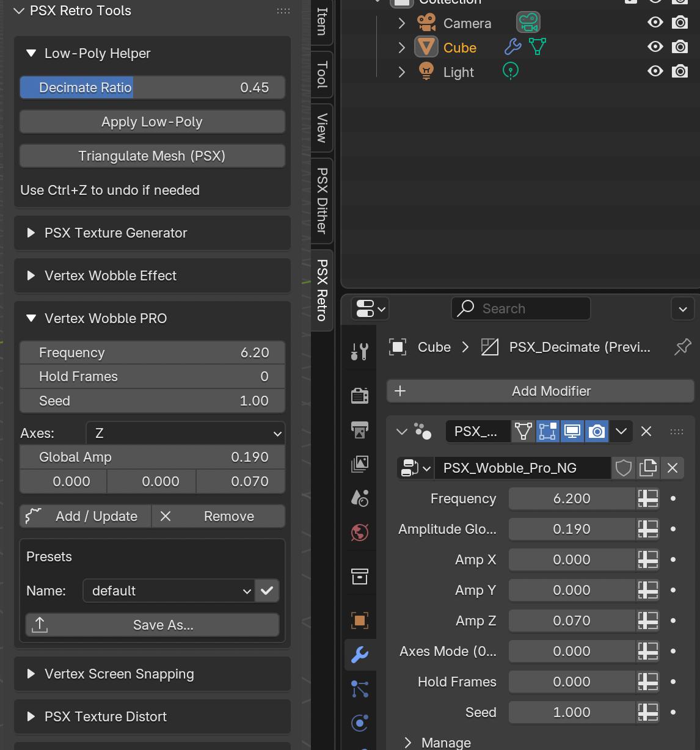Toggle modifier edit mode display
The height and width of the screenshot is (750, 700).
tap(547, 431)
